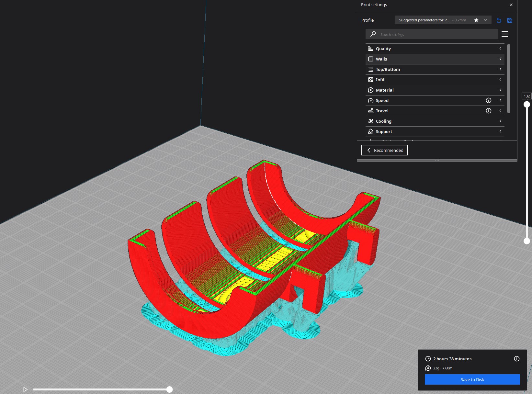The image size is (532, 394).
Task: Click the info icon beside Travel
Action: pyautogui.click(x=488, y=111)
